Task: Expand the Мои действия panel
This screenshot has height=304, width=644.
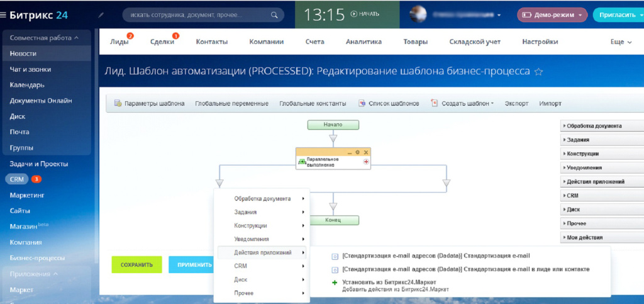Action: [602, 237]
